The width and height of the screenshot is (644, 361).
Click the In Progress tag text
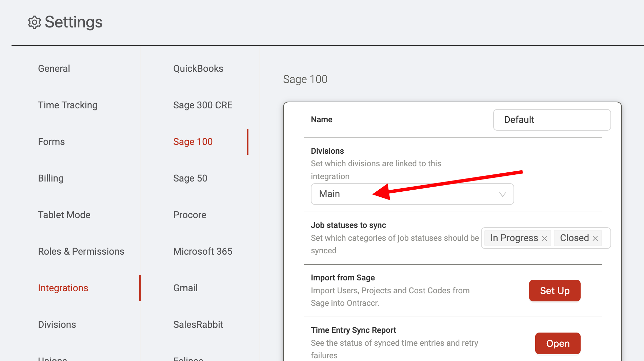coord(514,238)
